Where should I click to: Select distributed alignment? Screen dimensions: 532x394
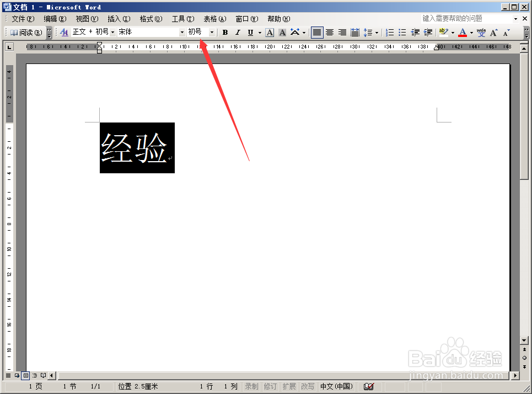355,32
